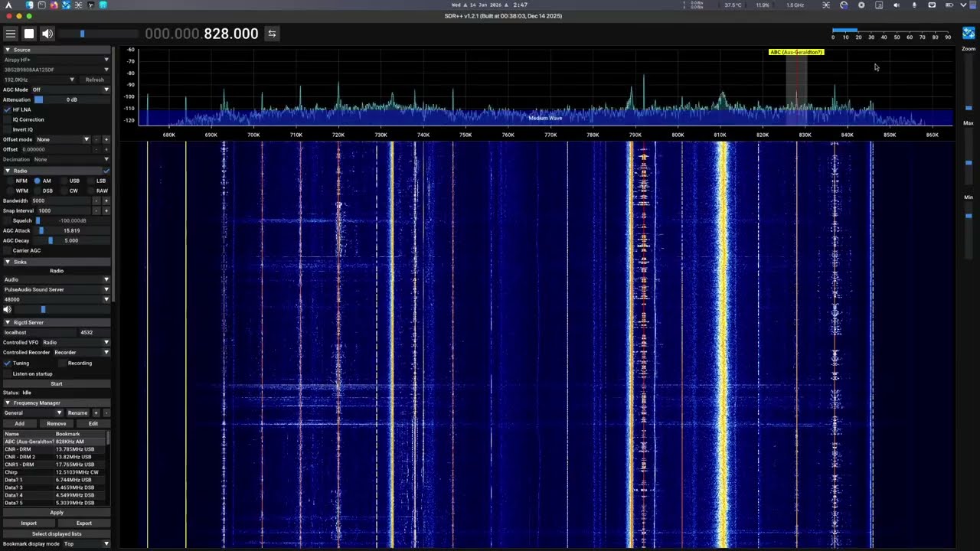
Task: Open the Airspy HF+ source dropdown
Action: tap(57, 60)
